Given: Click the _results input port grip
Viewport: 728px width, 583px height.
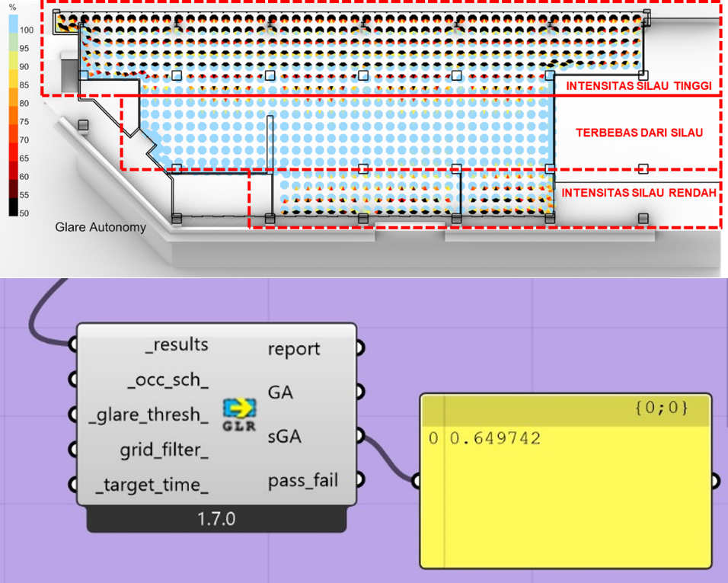Looking at the screenshot, I should pyautogui.click(x=74, y=345).
